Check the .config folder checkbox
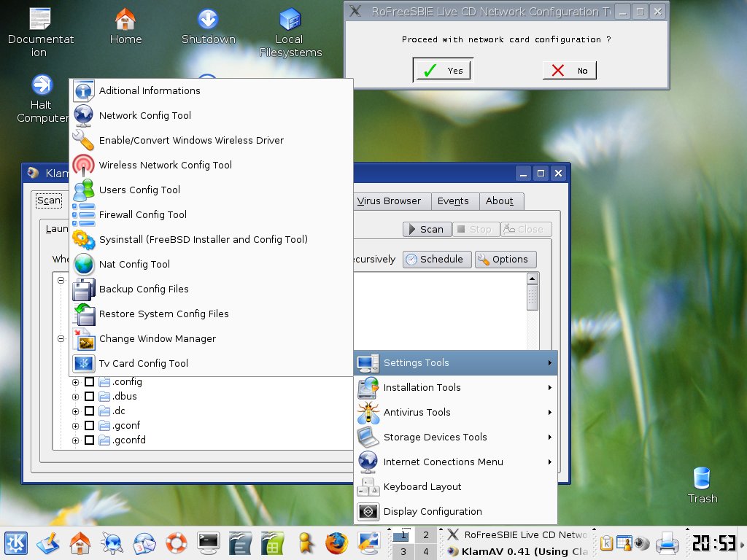Viewport: 747px width, 560px height. point(89,382)
